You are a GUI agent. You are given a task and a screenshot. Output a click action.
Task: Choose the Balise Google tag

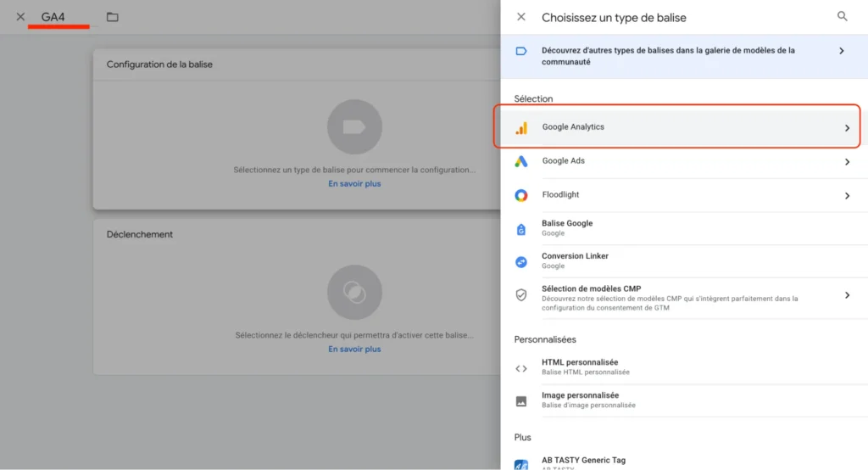pos(684,228)
